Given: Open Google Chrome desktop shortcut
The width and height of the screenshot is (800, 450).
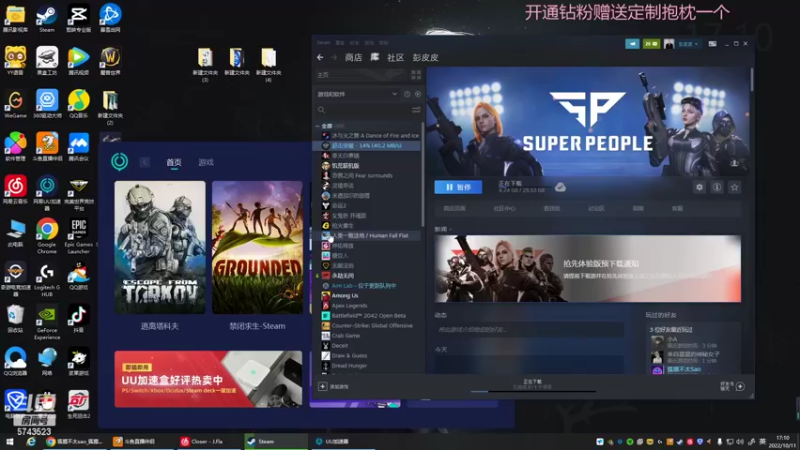Looking at the screenshot, I should pos(47,237).
